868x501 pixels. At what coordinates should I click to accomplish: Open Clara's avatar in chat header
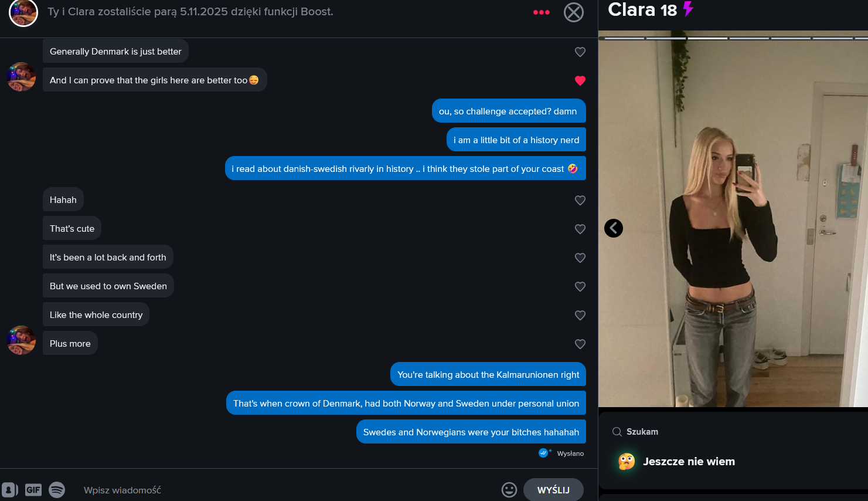click(x=23, y=12)
